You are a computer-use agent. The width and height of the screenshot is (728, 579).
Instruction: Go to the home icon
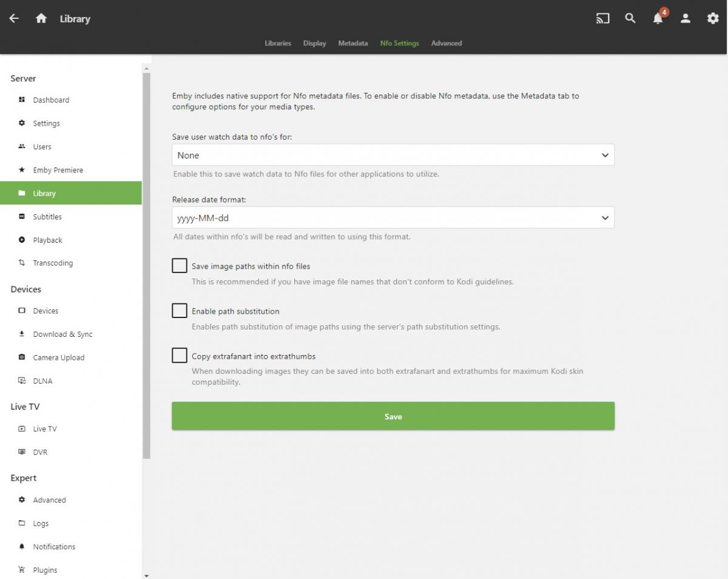(x=41, y=18)
